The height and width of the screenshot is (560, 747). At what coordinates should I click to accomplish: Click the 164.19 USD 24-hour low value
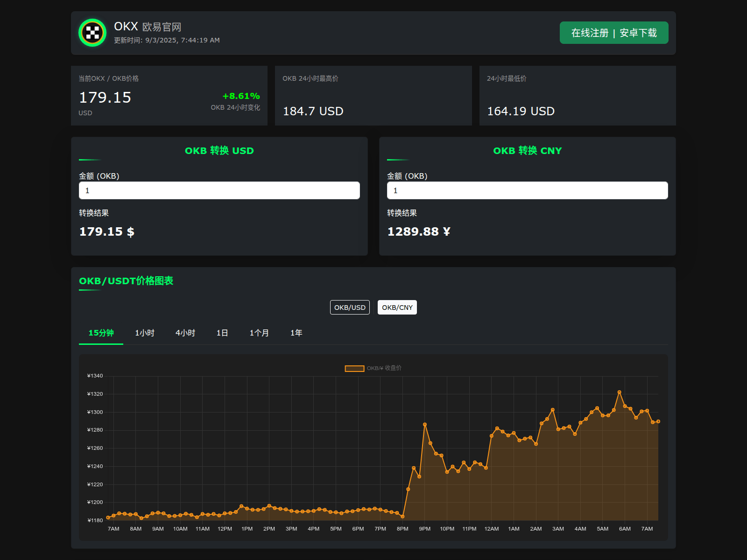coord(521,111)
